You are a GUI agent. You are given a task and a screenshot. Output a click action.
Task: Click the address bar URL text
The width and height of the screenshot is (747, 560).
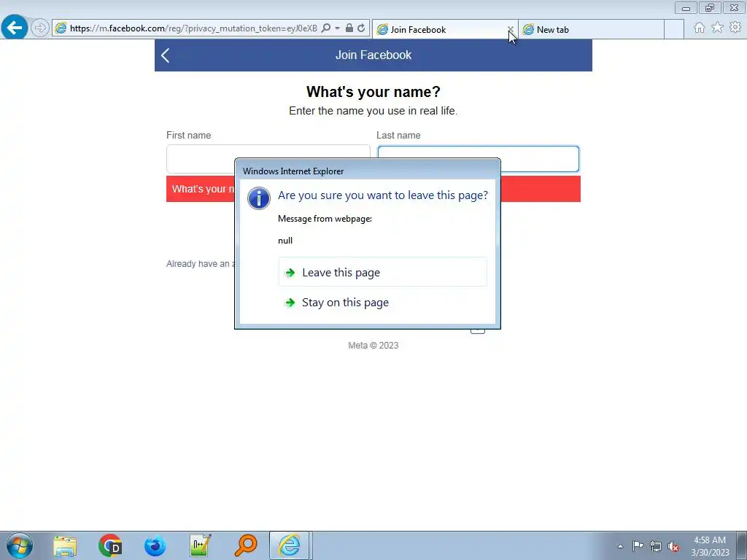point(193,28)
